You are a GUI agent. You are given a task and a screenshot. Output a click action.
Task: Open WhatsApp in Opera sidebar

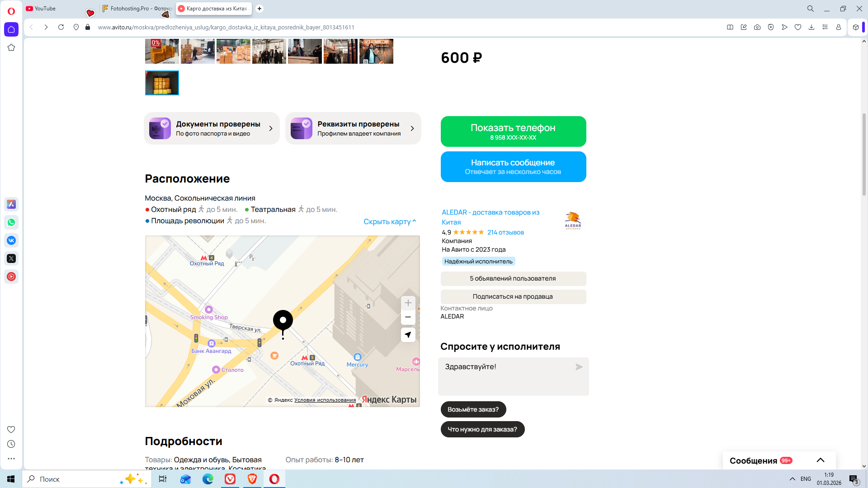pos(11,222)
